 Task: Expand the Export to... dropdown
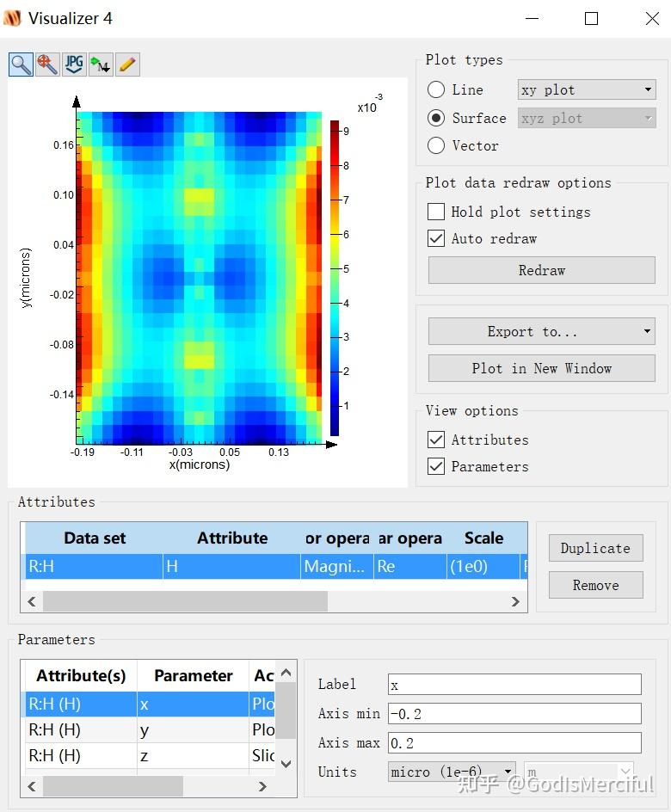click(x=542, y=331)
